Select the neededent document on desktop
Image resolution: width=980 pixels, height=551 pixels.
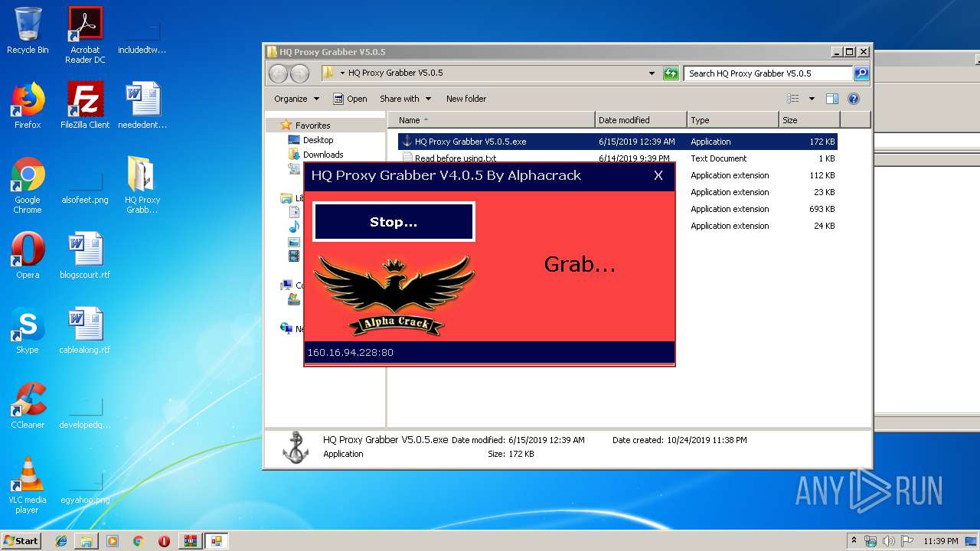click(x=142, y=106)
